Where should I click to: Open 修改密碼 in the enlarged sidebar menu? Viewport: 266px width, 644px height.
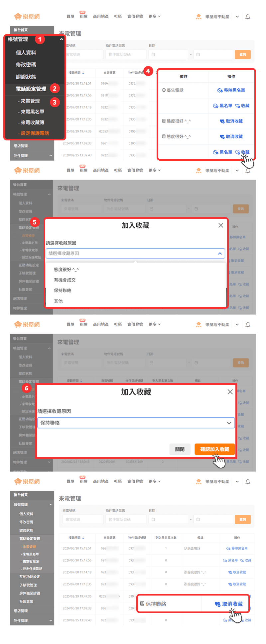(26, 64)
